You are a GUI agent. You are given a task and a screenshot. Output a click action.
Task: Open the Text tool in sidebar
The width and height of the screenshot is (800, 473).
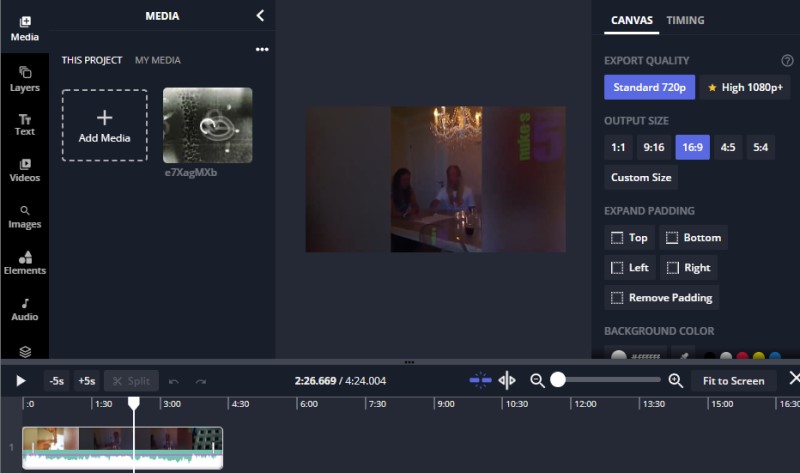coord(24,125)
